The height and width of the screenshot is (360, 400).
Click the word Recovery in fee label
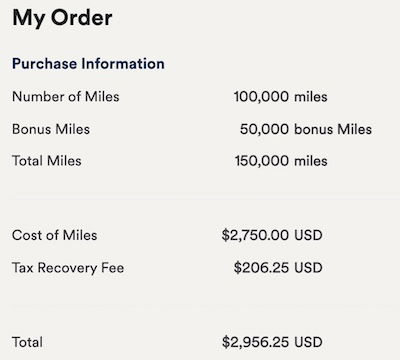tap(67, 268)
